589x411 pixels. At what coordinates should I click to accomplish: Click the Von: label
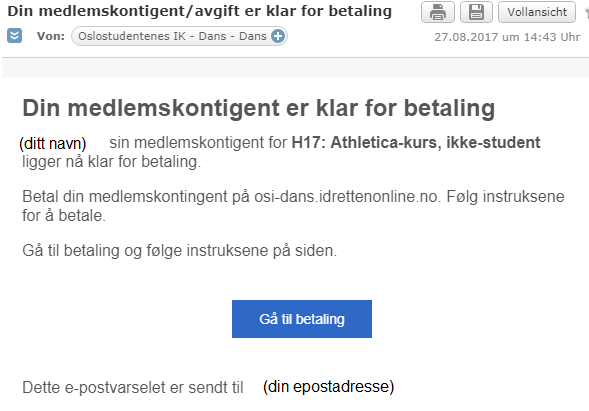click(x=51, y=36)
